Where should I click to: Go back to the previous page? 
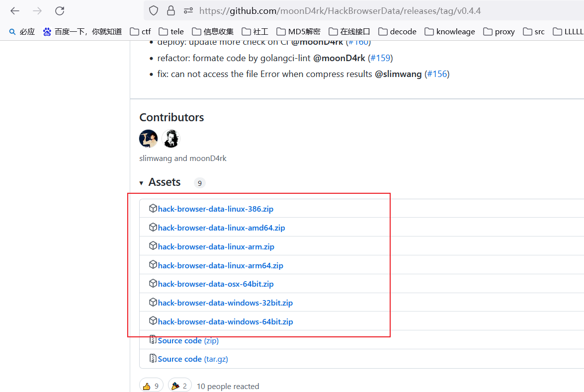[15, 11]
